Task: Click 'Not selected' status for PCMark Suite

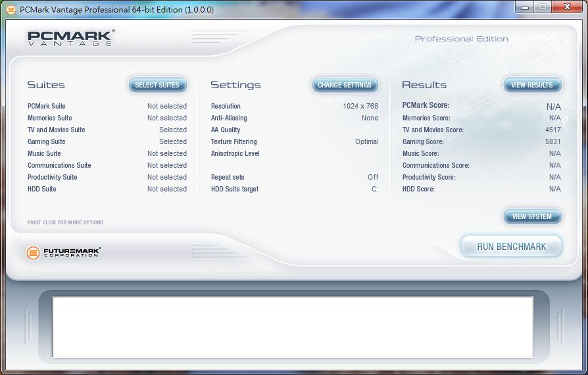Action: (x=167, y=106)
